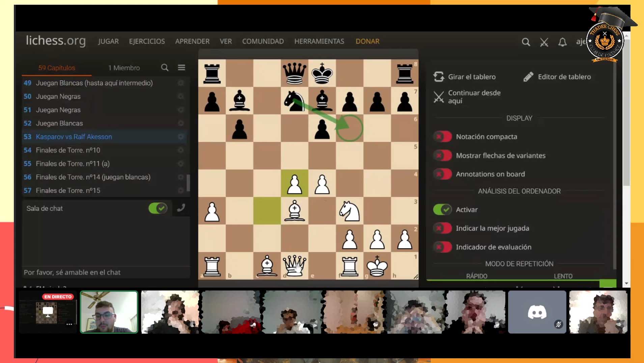Select chapter 54 Finales de Torre nº10
The width and height of the screenshot is (644, 363).
68,150
